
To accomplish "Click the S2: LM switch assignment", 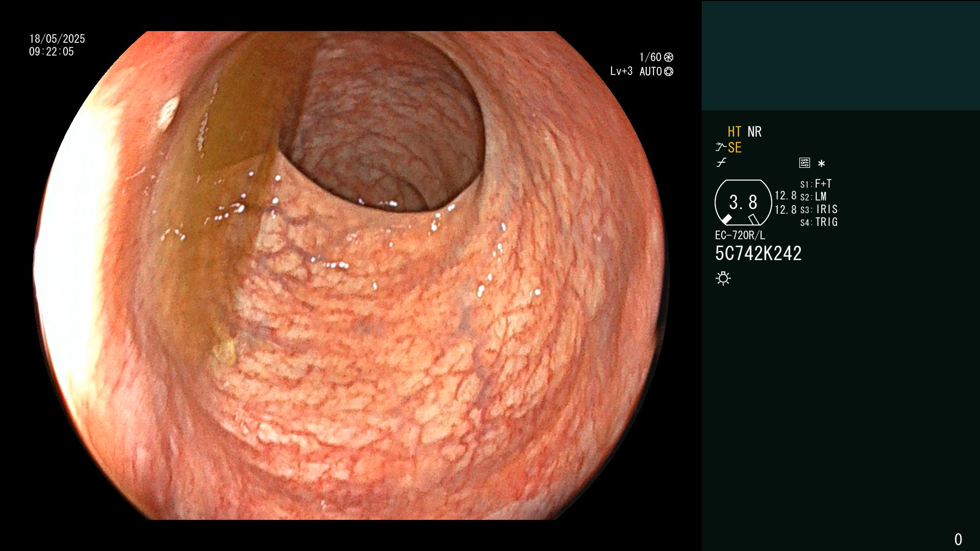I will point(814,196).
